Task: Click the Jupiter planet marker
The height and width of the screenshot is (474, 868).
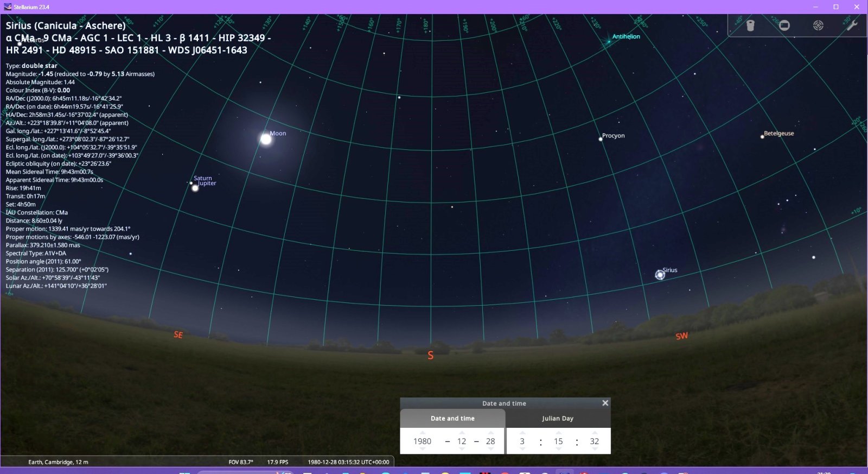Action: pyautogui.click(x=195, y=188)
